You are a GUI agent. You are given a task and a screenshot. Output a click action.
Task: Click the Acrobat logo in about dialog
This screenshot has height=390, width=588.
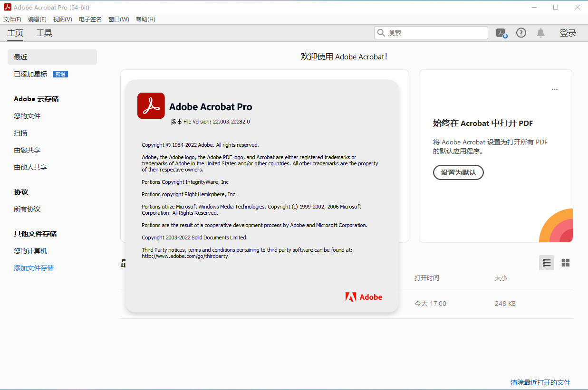pyautogui.click(x=151, y=105)
